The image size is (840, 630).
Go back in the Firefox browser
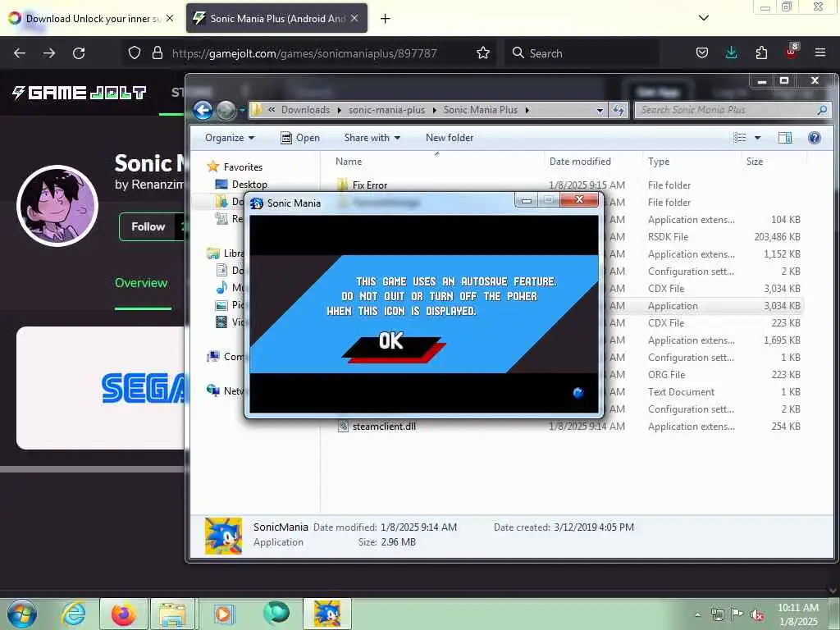click(20, 53)
